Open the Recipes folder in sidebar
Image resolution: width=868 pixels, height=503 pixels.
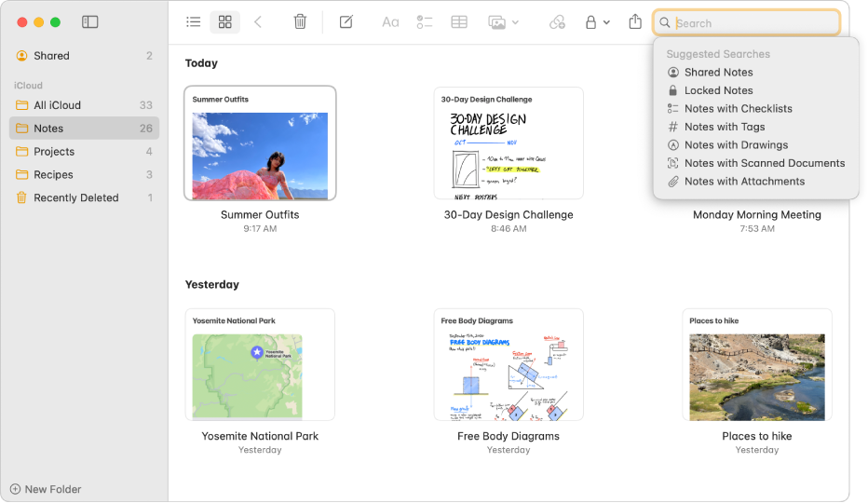[53, 175]
